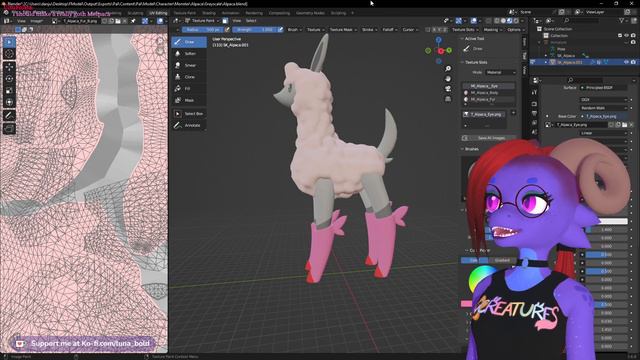This screenshot has height=360, width=640.
Task: Open Texture Slots Mode Material dropdown
Action: [x=501, y=72]
